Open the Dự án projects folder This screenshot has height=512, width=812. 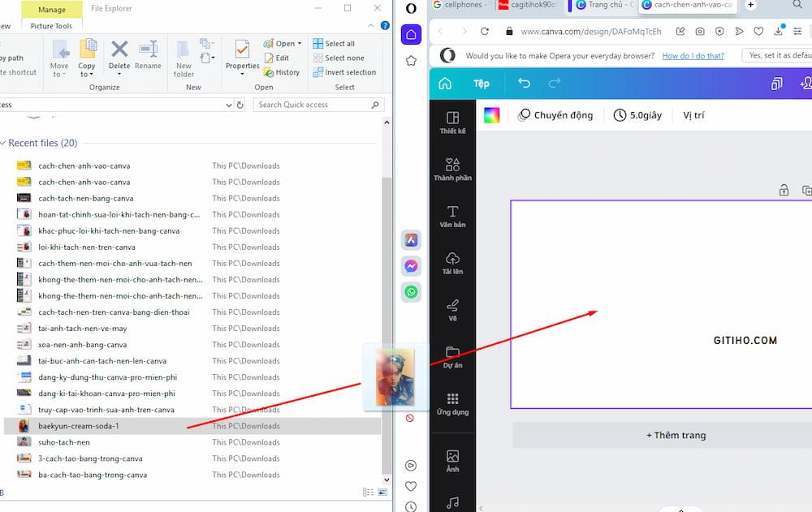(x=452, y=357)
